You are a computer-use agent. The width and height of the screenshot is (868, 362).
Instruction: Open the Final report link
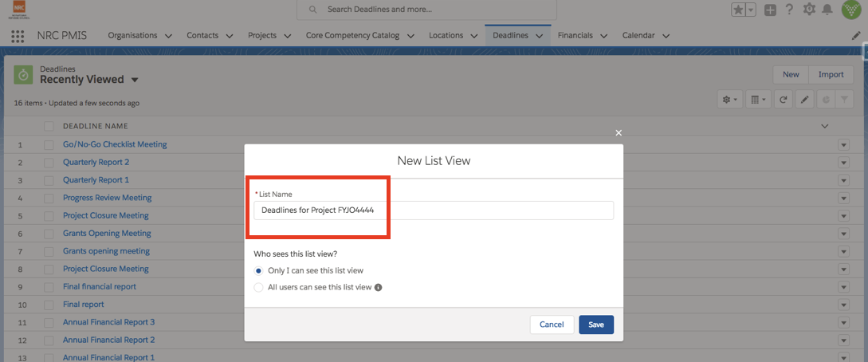[x=84, y=305]
